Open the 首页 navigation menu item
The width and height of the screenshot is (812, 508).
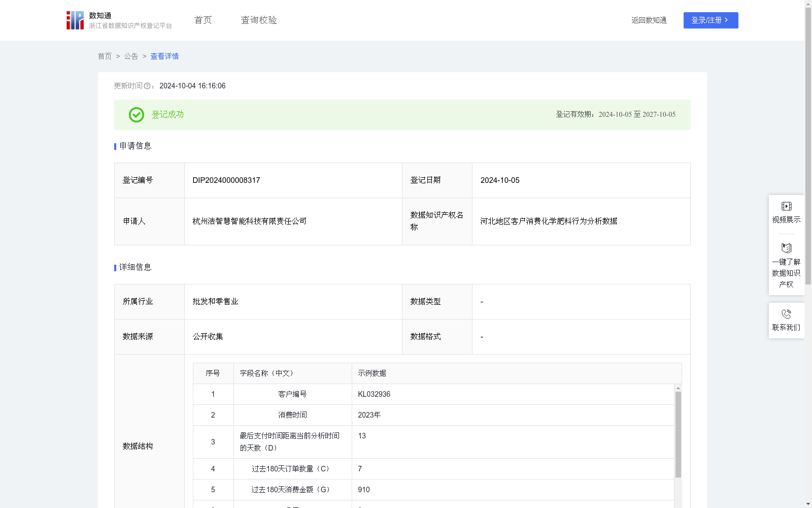[x=203, y=20]
